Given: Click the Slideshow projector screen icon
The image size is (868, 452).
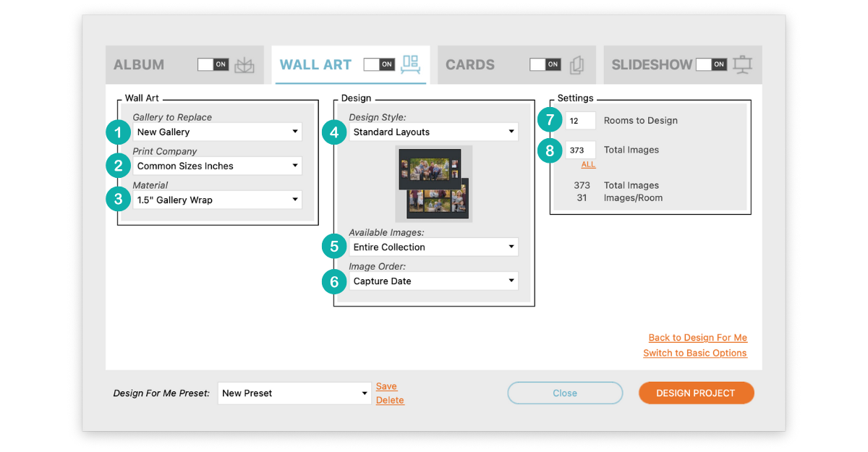Looking at the screenshot, I should click(742, 64).
